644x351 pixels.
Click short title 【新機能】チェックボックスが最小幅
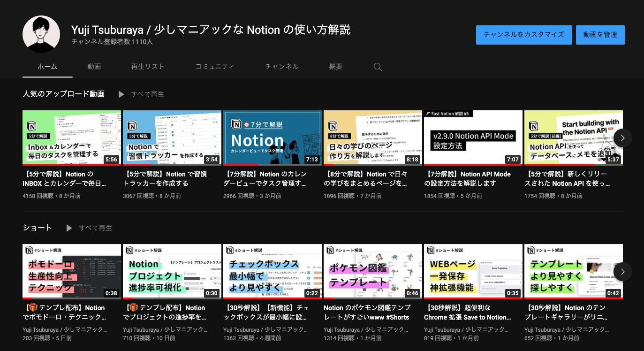click(266, 313)
